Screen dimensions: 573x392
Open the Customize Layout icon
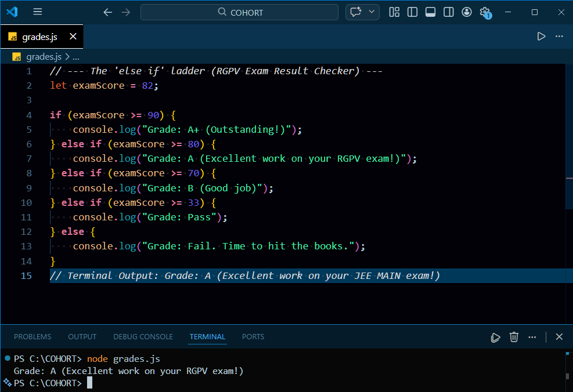pos(394,12)
